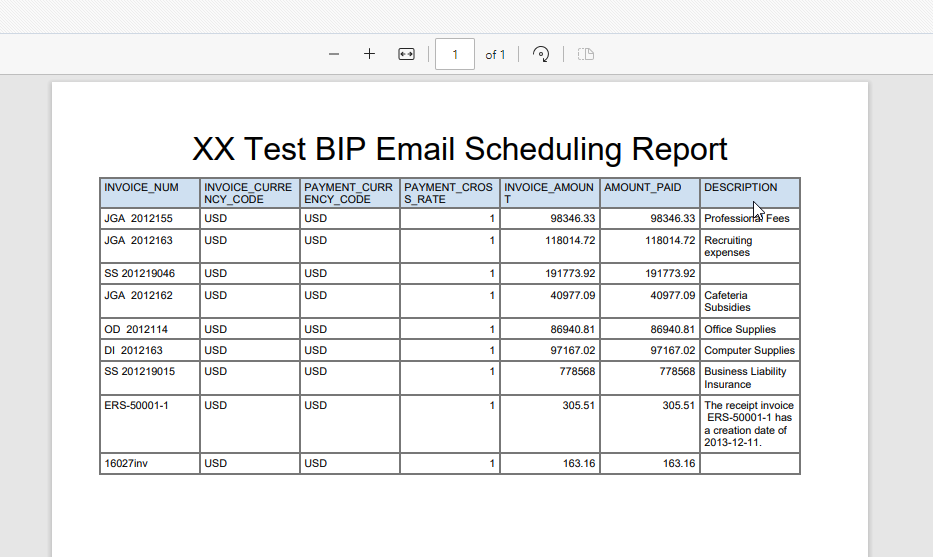The width and height of the screenshot is (933, 557).
Task: Select invoice amount 191773.92
Action: point(570,273)
